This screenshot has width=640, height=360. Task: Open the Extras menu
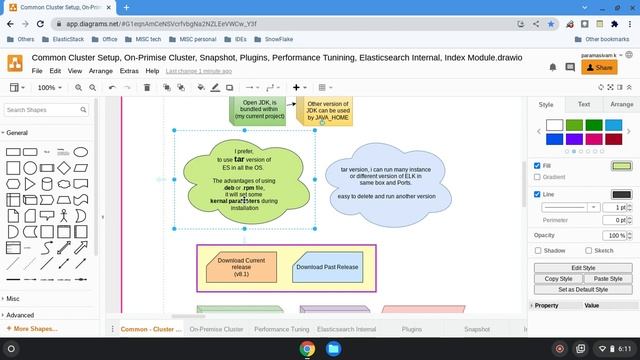point(129,71)
